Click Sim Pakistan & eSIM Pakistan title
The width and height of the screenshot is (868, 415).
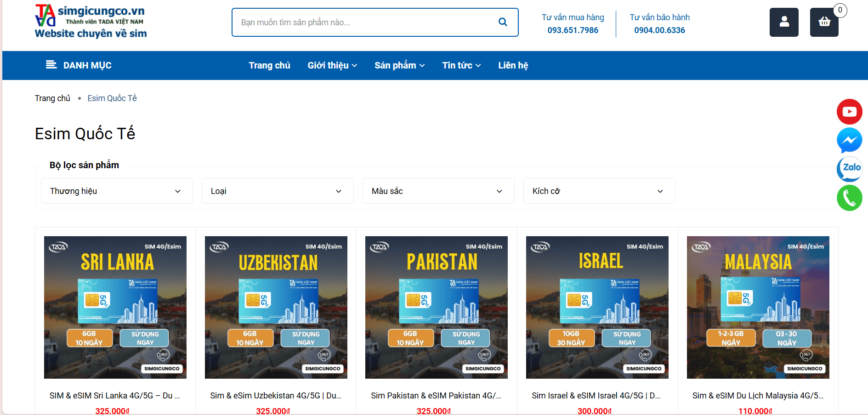click(436, 396)
